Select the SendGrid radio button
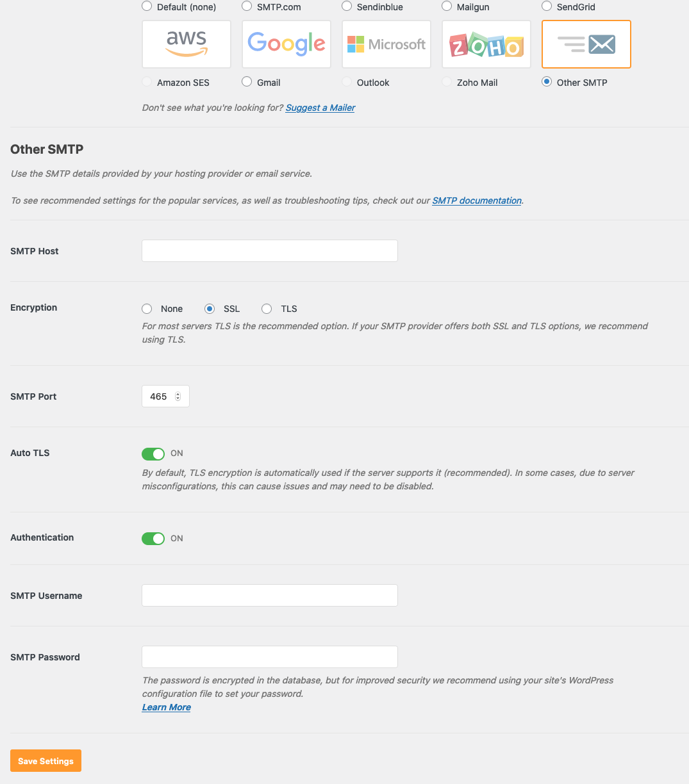 pos(547,6)
